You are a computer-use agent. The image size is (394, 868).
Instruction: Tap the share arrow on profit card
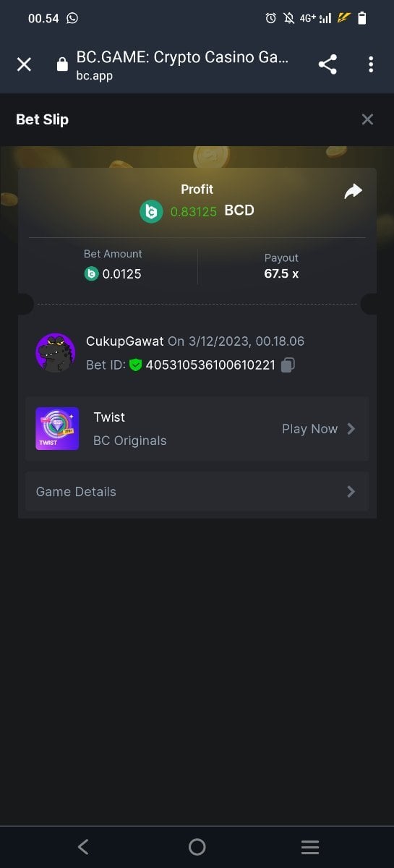coord(353,191)
